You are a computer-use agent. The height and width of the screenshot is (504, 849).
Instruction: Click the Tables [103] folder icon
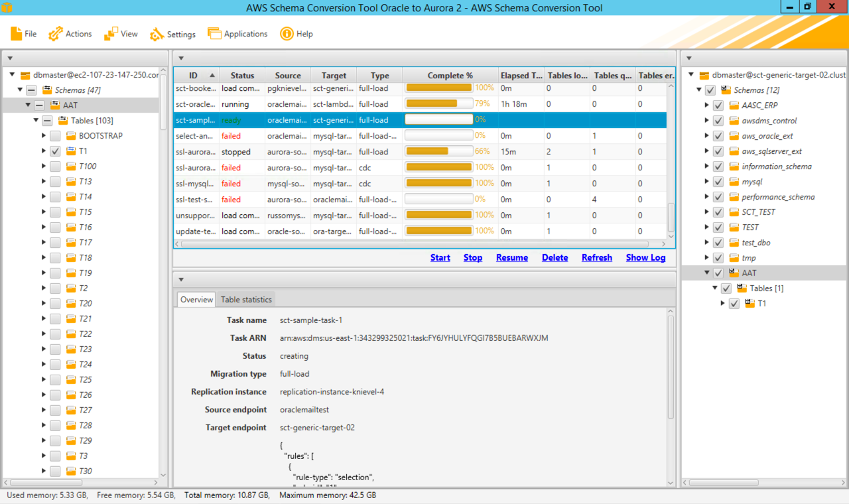(64, 121)
